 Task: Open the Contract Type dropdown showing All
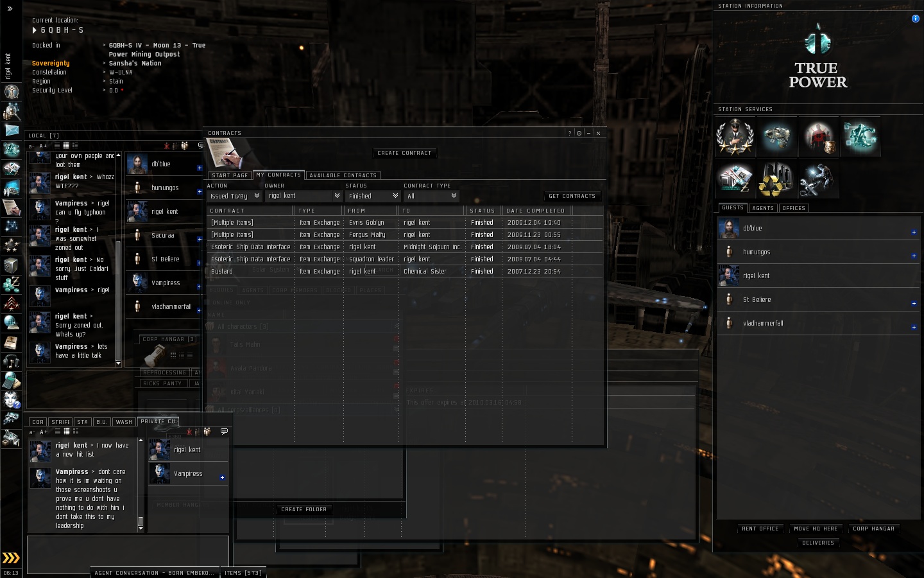(x=431, y=196)
